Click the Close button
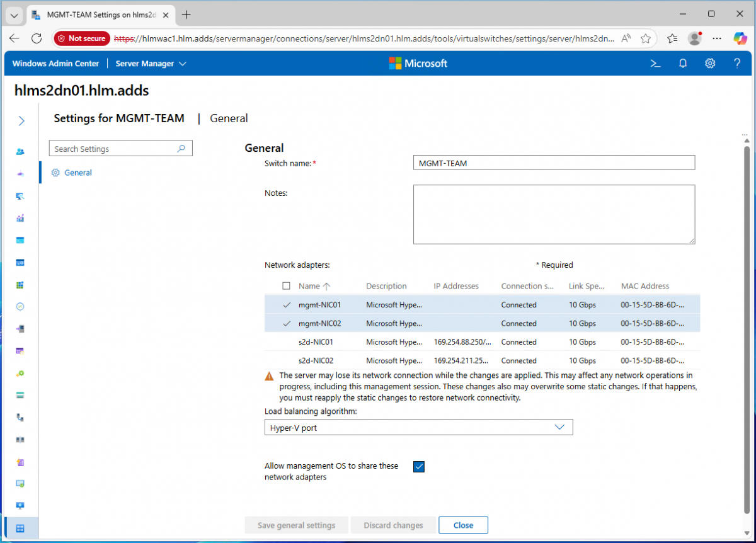Image resolution: width=756 pixels, height=543 pixels. tap(463, 525)
